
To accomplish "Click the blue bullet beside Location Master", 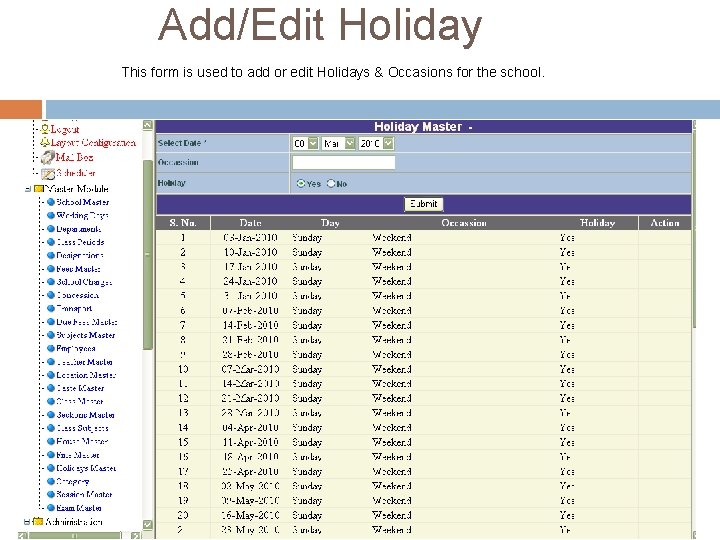I will [51, 375].
